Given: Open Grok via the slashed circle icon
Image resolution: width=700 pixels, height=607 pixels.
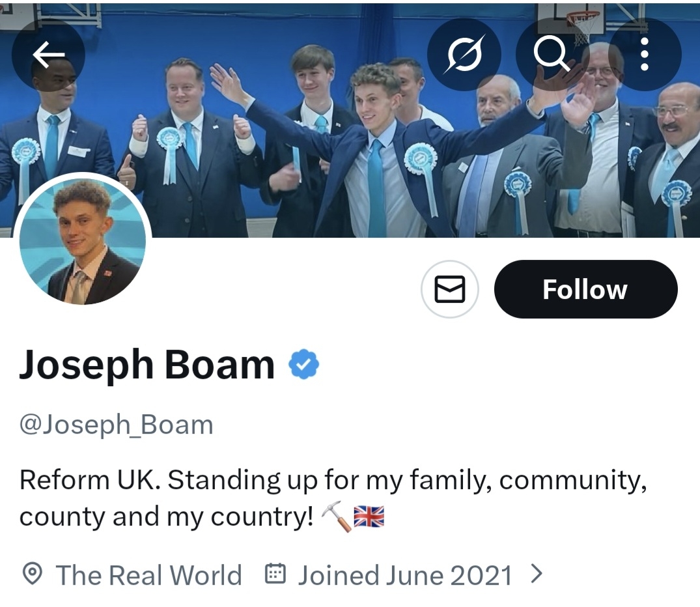Looking at the screenshot, I should tap(464, 55).
